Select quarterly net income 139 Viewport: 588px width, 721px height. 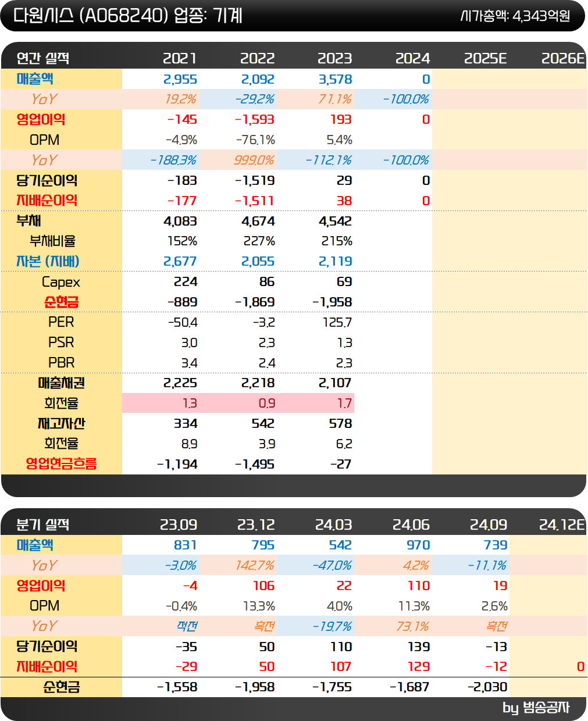[x=419, y=647]
